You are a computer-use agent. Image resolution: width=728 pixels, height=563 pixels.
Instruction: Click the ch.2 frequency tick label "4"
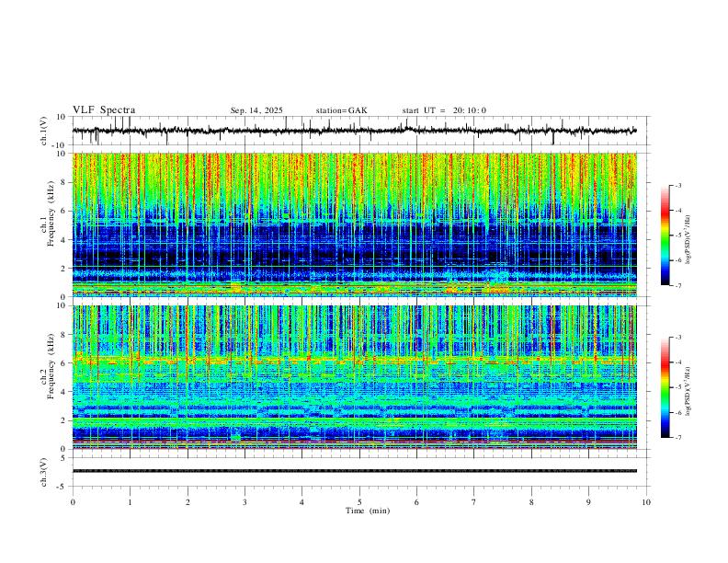(x=63, y=392)
